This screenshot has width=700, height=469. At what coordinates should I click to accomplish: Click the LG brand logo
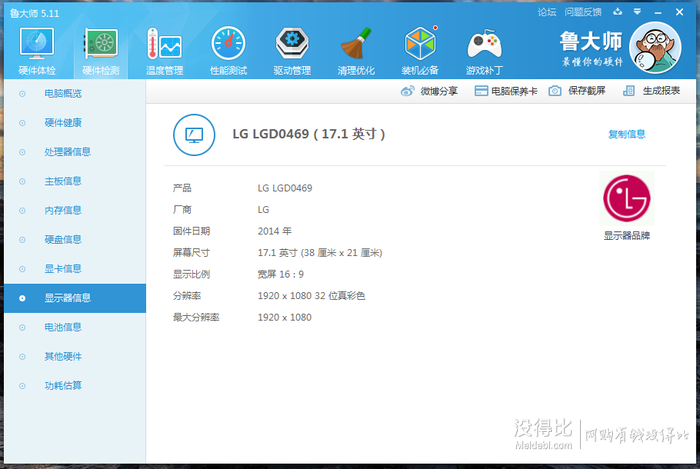pos(626,198)
